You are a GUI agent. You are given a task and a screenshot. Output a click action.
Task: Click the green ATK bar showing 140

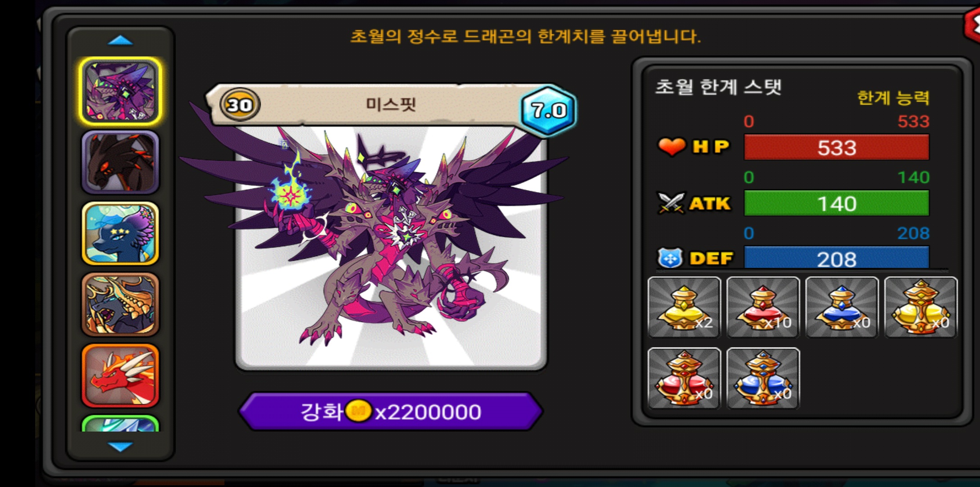pyautogui.click(x=836, y=203)
